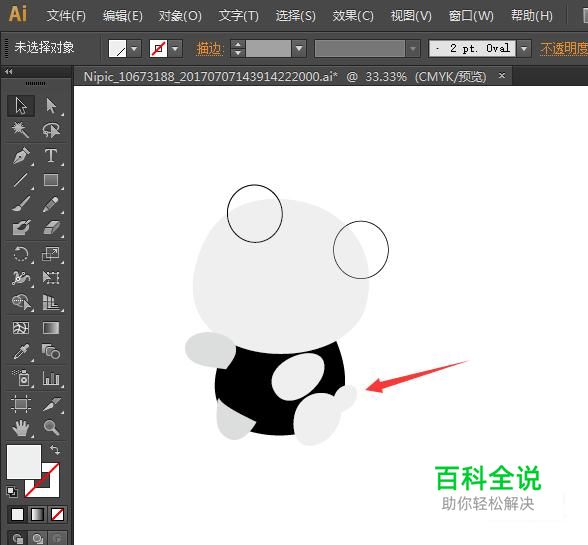Open the fill color dropdown arrow
Screen dimensions: 588x545
(134, 48)
